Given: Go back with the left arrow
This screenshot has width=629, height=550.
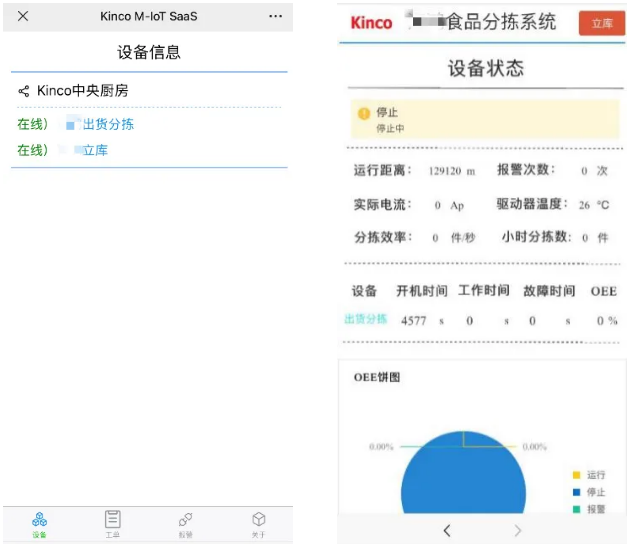Looking at the screenshot, I should [x=447, y=530].
